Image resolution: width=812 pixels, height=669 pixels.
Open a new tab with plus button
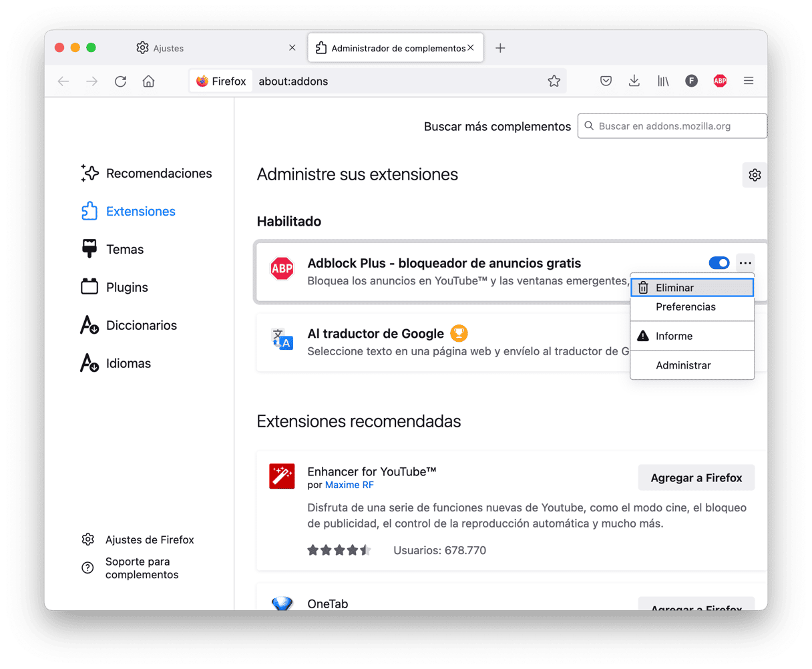click(x=500, y=48)
